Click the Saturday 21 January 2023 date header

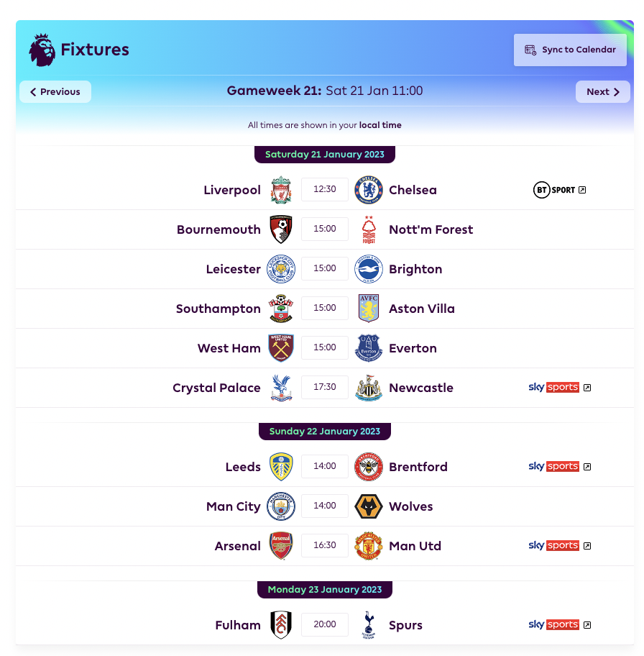tap(324, 154)
